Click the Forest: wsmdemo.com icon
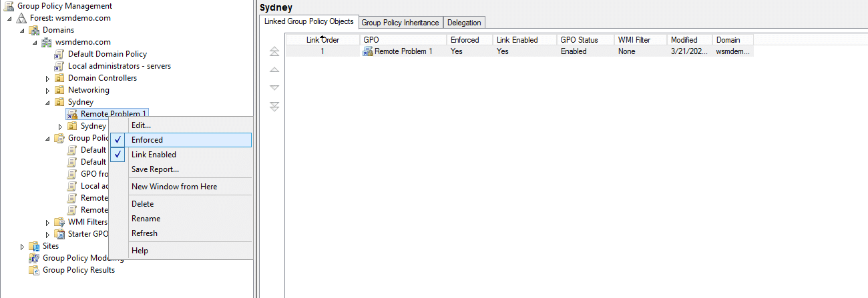 tap(21, 18)
